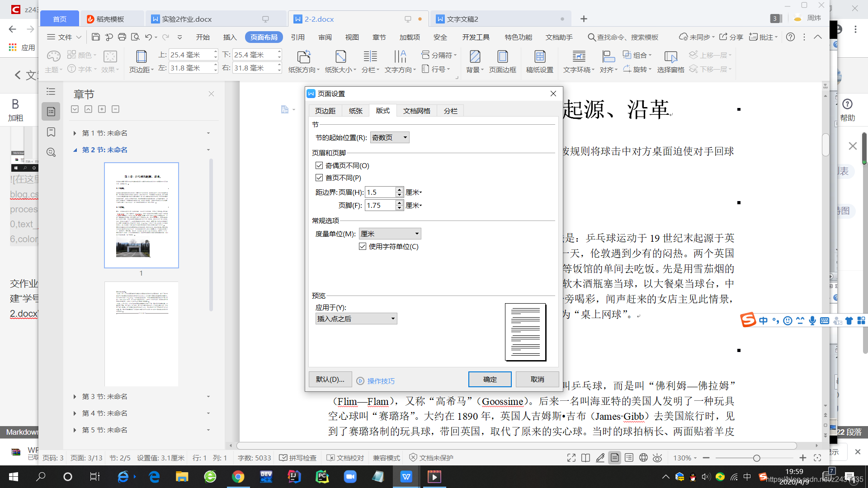
Task: Open Paper Size tool
Action: point(340,61)
